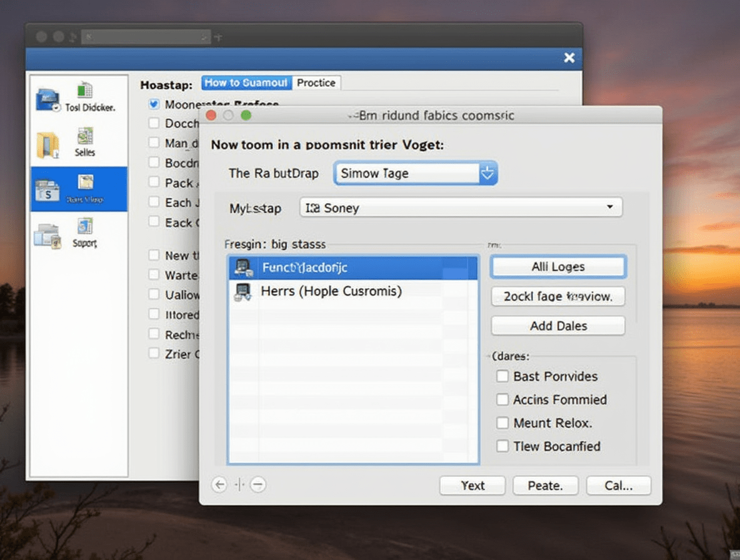
Task: Click the Yext button
Action: click(472, 486)
